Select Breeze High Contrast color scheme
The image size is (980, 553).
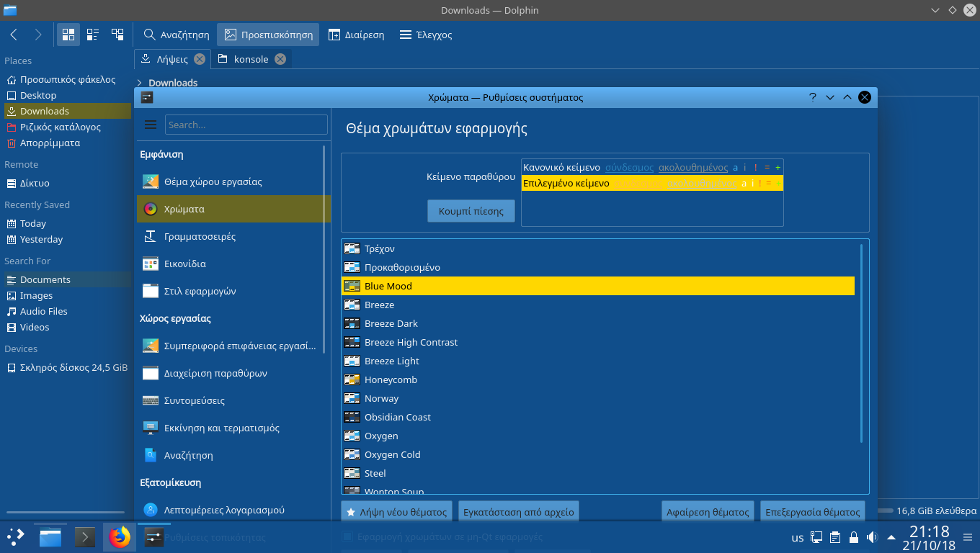coord(598,342)
